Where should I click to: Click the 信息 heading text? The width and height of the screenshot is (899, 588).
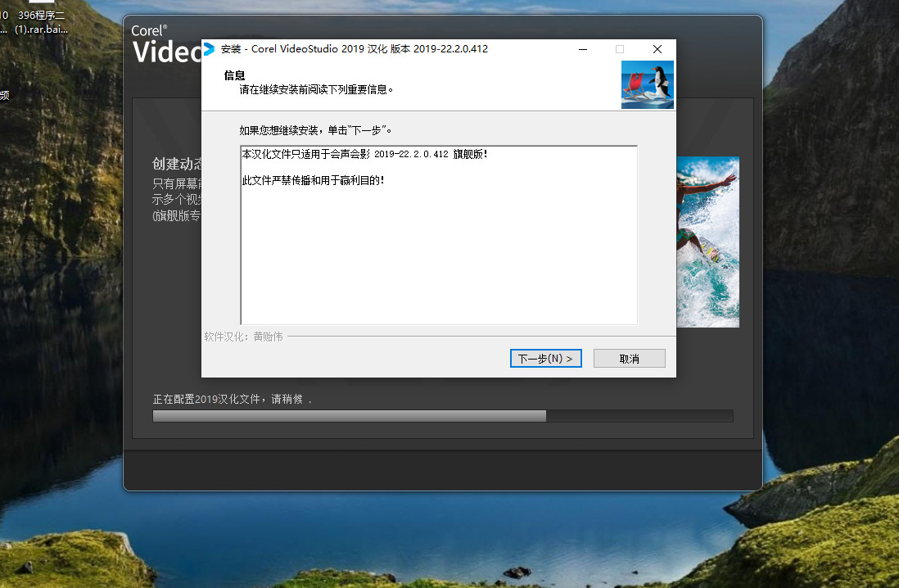(x=234, y=75)
